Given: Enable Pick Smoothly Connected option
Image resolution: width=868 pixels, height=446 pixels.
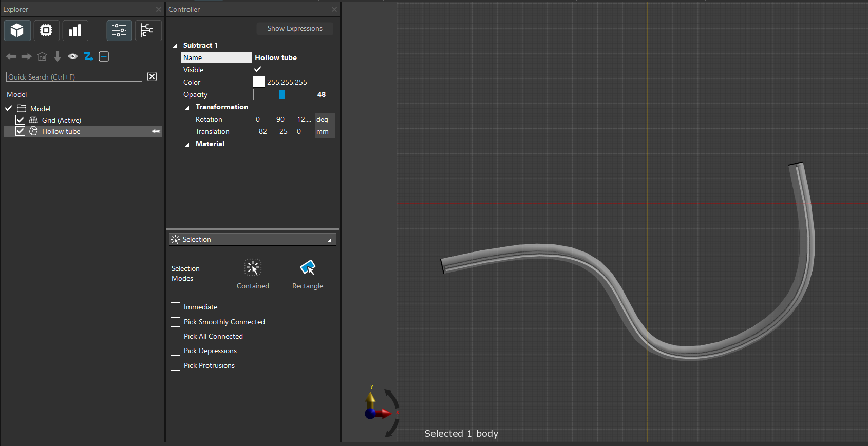Looking at the screenshot, I should tap(176, 322).
